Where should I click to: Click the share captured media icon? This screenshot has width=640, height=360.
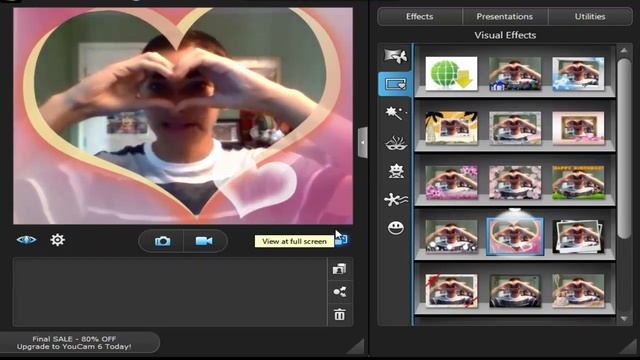tap(340, 292)
